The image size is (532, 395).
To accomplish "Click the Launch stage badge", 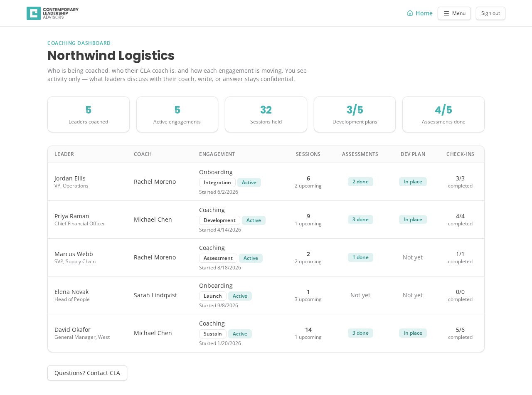I will 213,296.
